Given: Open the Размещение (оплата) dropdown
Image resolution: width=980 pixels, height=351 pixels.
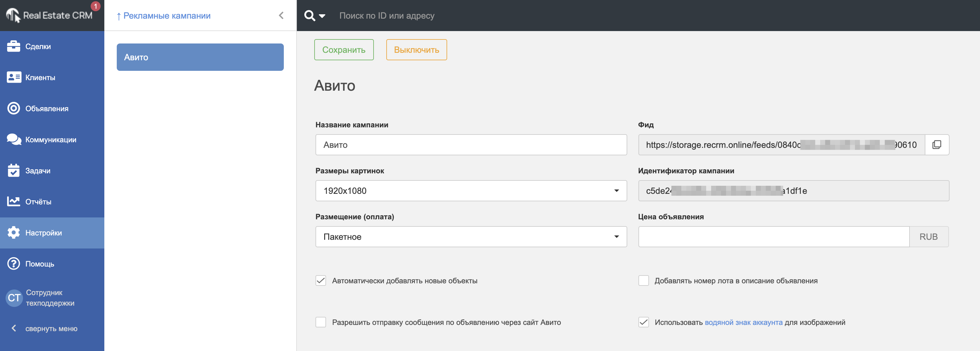Looking at the screenshot, I should pos(471,237).
